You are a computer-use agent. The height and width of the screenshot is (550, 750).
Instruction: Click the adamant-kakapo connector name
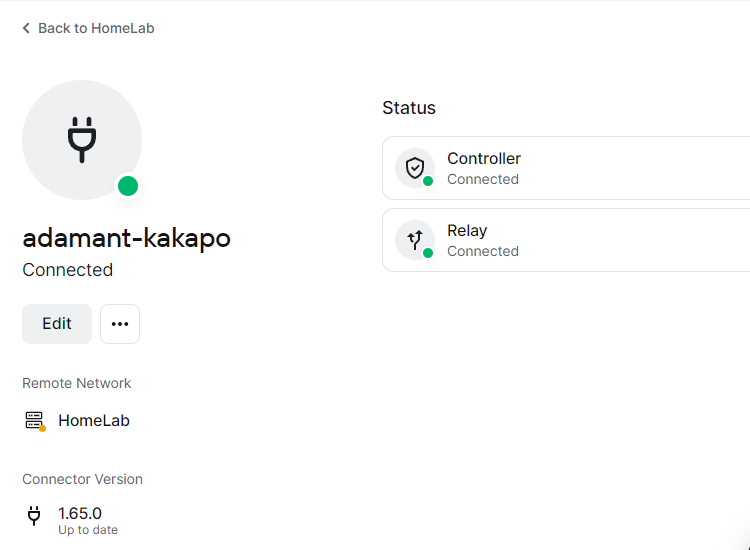[x=126, y=238]
